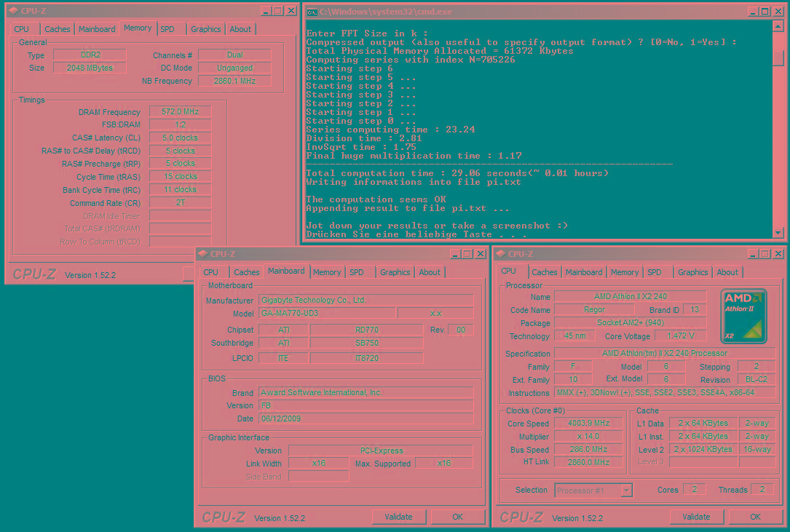
Task: Click LPCIO IT8720 value
Action: coord(366,358)
